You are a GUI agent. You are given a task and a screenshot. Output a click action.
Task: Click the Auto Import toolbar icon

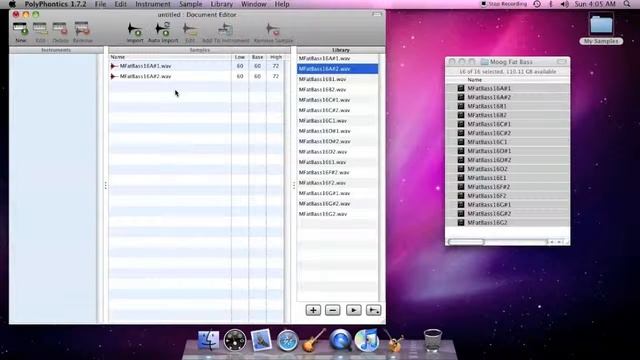pos(163,29)
